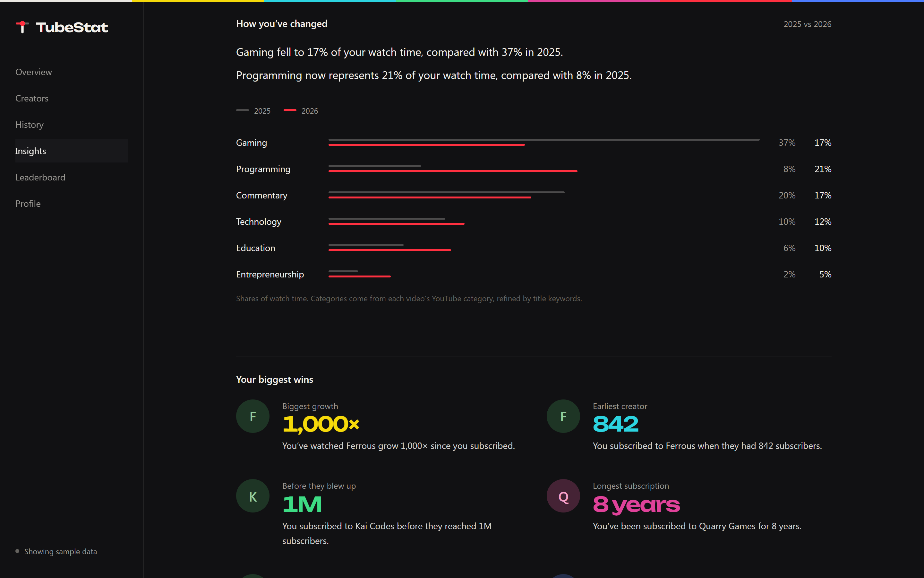Viewport: 924px width, 578px height.
Task: Click the 'Your biggest wins' heading
Action: point(275,379)
